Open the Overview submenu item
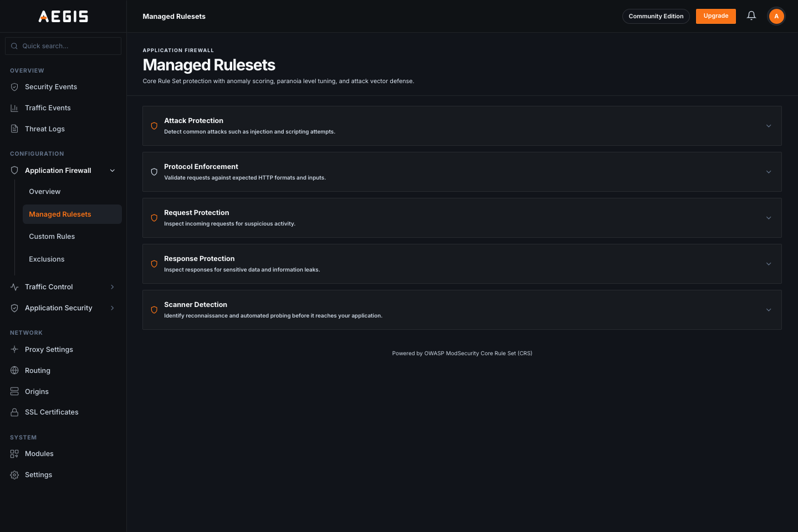Image resolution: width=798 pixels, height=532 pixels. click(72, 192)
